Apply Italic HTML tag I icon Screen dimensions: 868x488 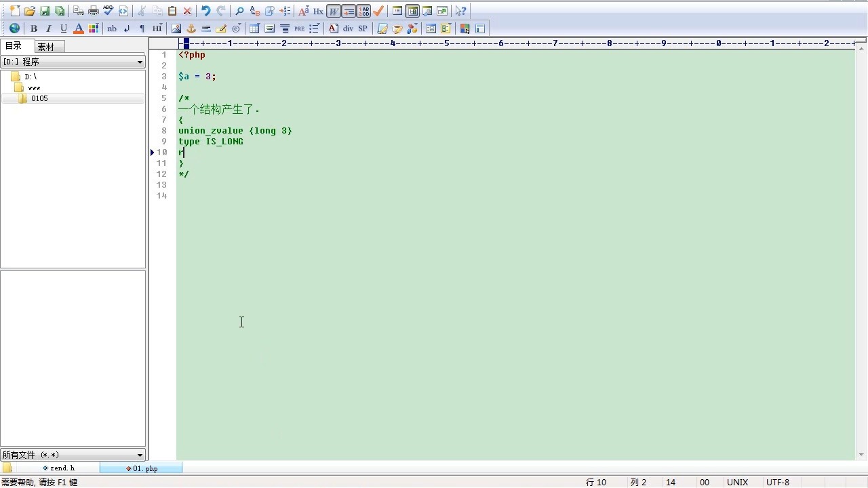pos(49,28)
